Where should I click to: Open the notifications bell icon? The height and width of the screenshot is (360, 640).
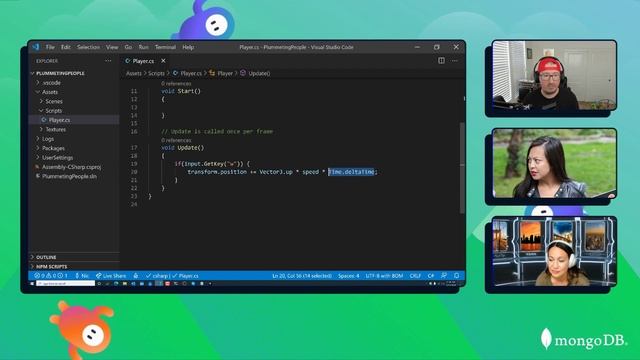pos(456,276)
